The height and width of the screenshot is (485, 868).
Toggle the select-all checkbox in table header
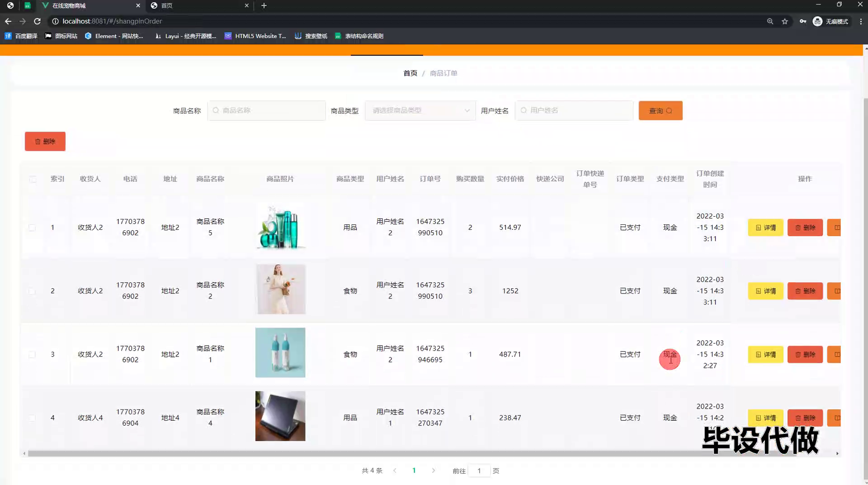click(x=33, y=179)
